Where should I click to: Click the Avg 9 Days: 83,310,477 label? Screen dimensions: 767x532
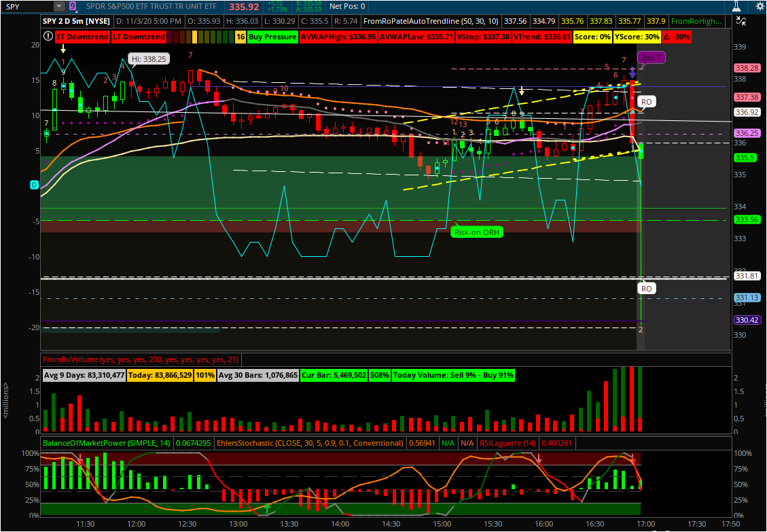click(x=84, y=375)
